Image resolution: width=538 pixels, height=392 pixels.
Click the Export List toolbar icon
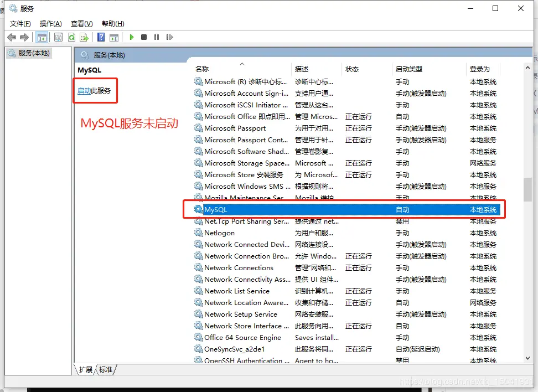click(x=84, y=37)
